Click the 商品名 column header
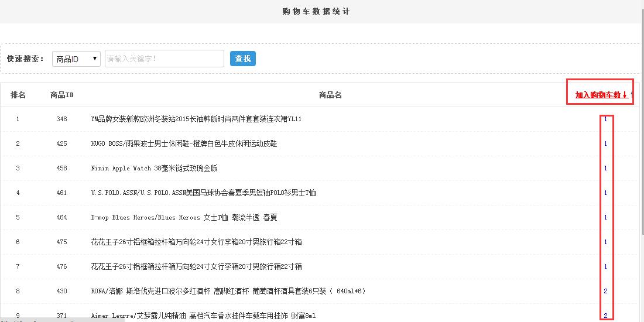 [x=330, y=95]
